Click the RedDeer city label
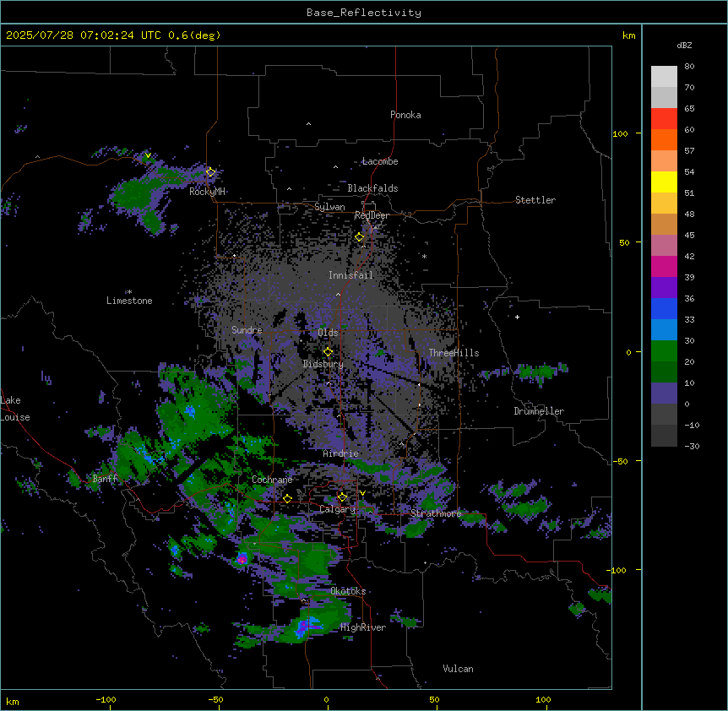The image size is (728, 711). (372, 215)
